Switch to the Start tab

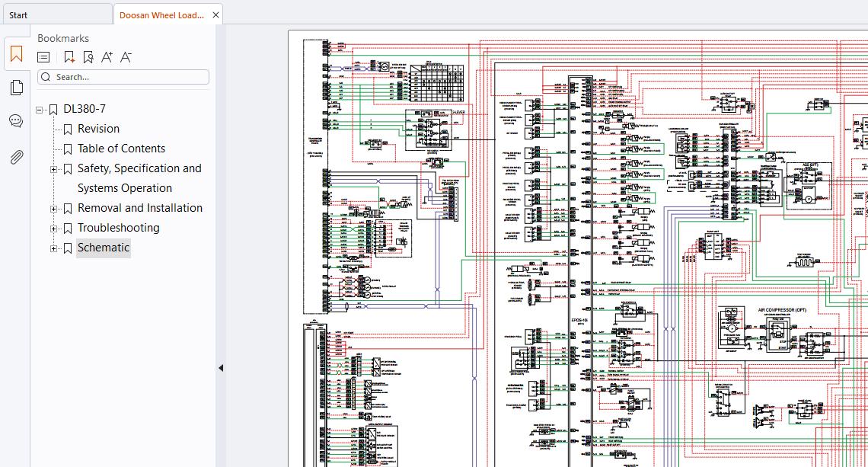18,15
